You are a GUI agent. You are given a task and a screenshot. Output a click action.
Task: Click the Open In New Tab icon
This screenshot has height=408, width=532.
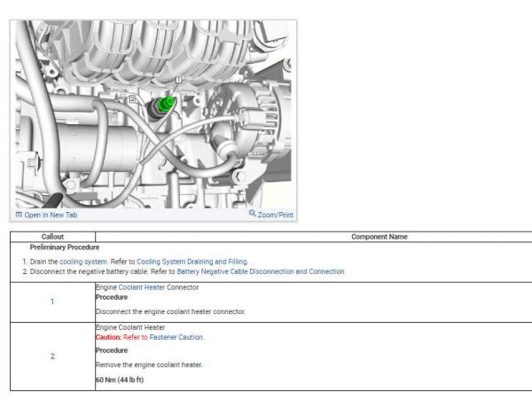click(x=19, y=215)
